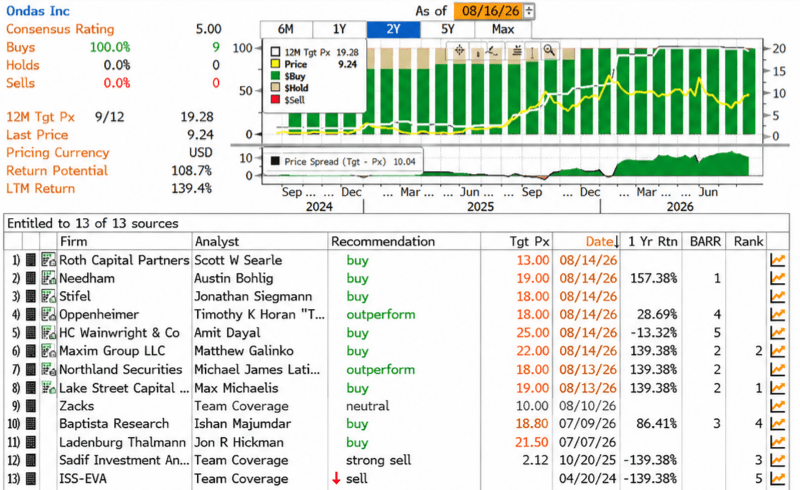This screenshot has width=800, height=490.
Task: Select the crosshair tool in chart toolbar
Action: 459,51
